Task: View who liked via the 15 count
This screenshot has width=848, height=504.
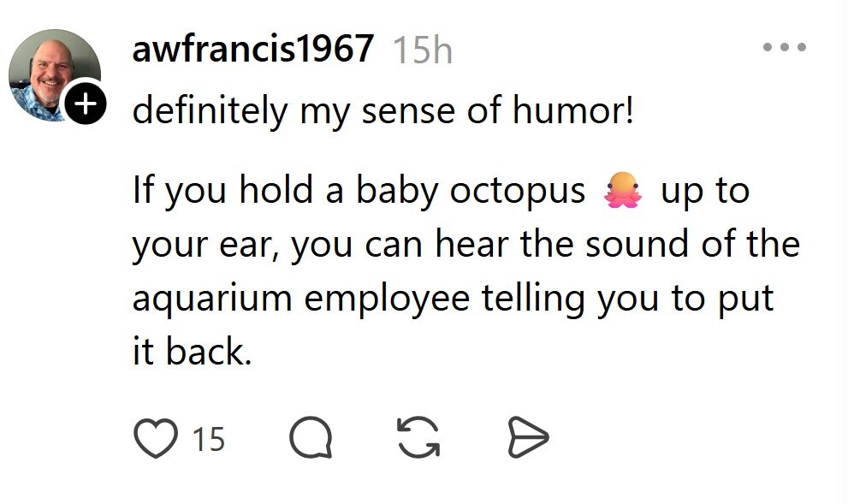Action: coord(209,439)
